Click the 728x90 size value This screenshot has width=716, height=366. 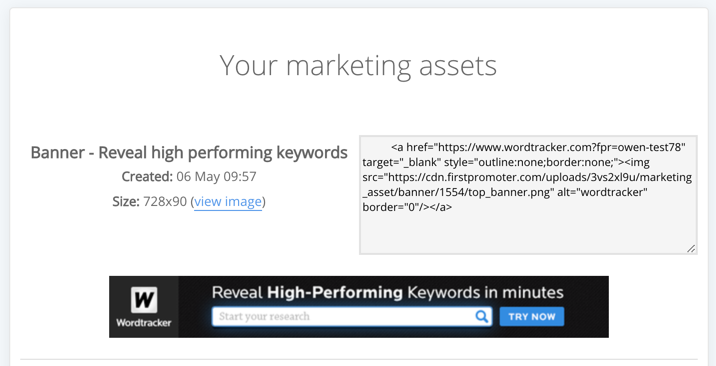(165, 202)
